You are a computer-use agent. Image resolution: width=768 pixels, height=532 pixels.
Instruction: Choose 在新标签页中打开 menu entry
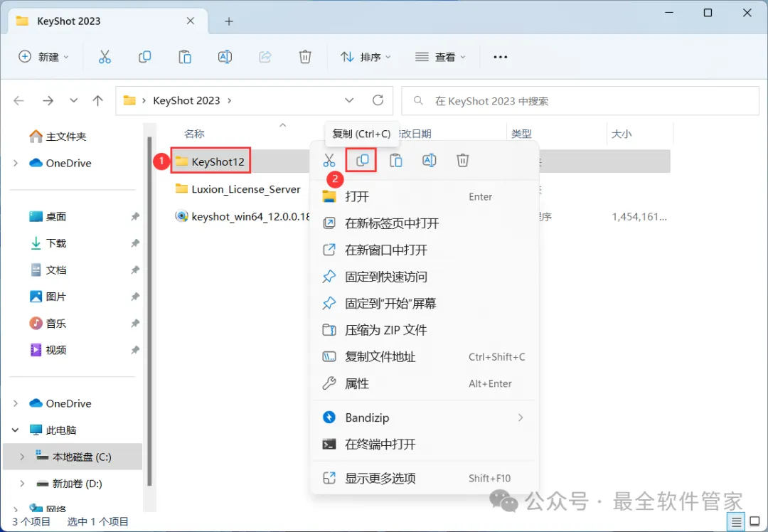[424, 223]
